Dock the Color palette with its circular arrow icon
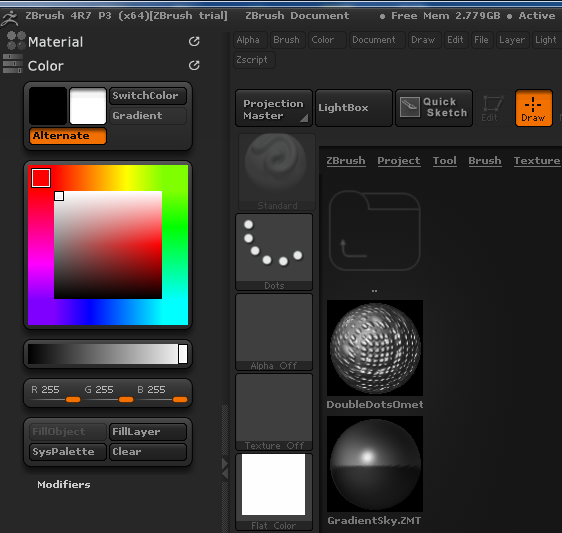This screenshot has height=533, width=562. pos(194,65)
